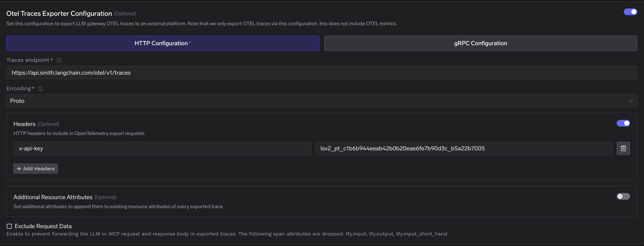Click the Exclude Request Data label
Image resolution: width=644 pixels, height=246 pixels.
[43, 226]
